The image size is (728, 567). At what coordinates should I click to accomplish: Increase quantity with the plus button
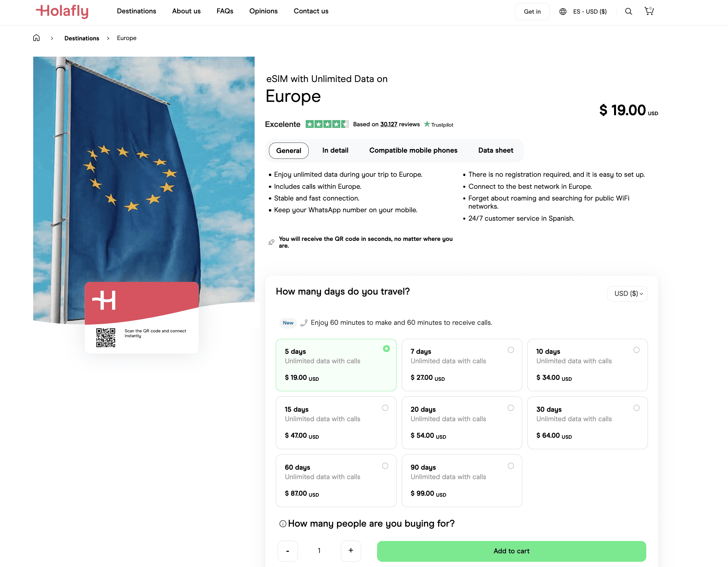[351, 551]
